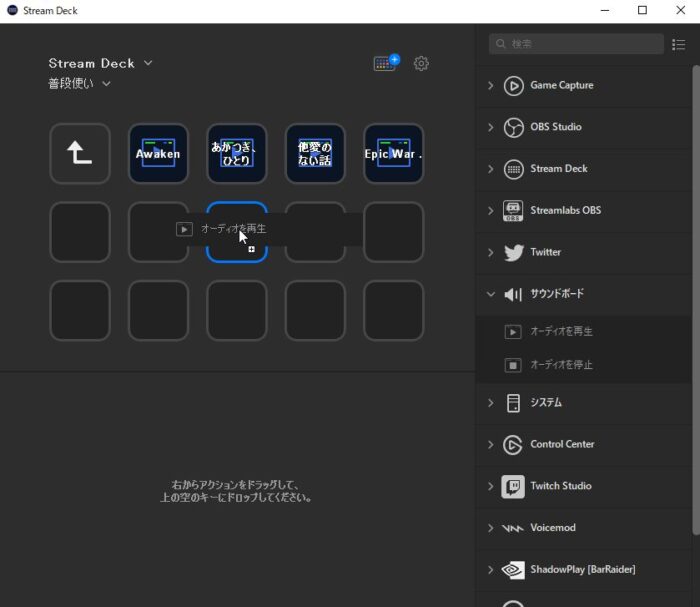This screenshot has height=607, width=700.
Task: Click the Voicemod label
Action: 553,528
